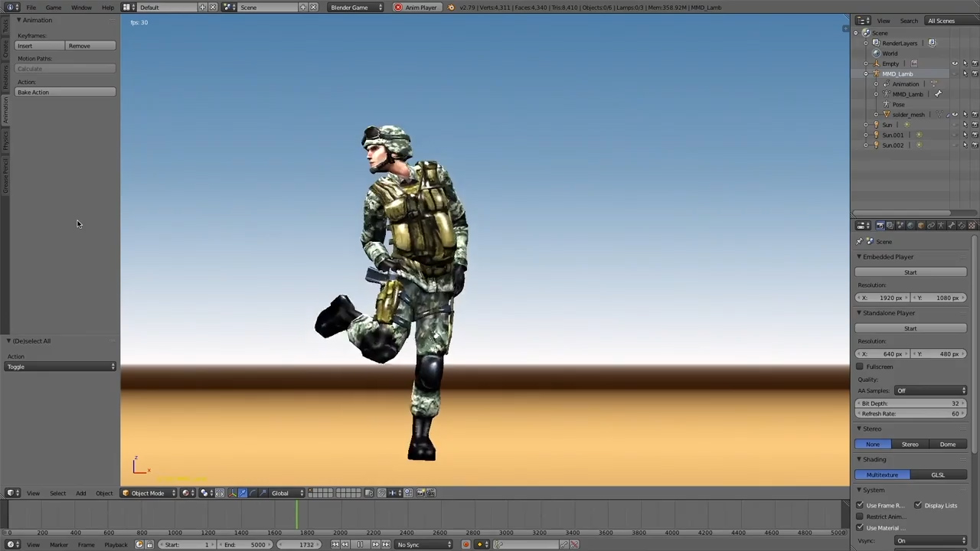The image size is (980, 551).
Task: Open the Object properties tab
Action: (x=921, y=226)
